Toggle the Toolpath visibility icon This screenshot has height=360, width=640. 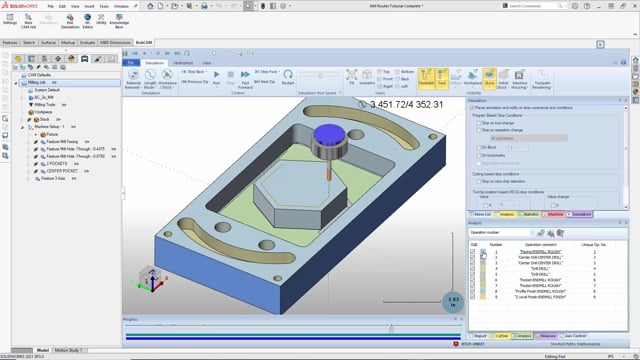[426, 78]
